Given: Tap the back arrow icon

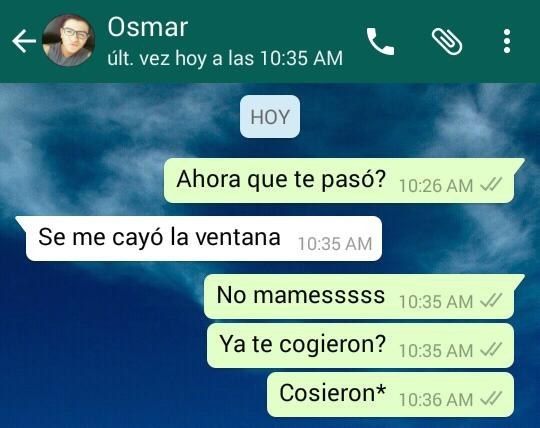Looking at the screenshot, I should pyautogui.click(x=24, y=41).
